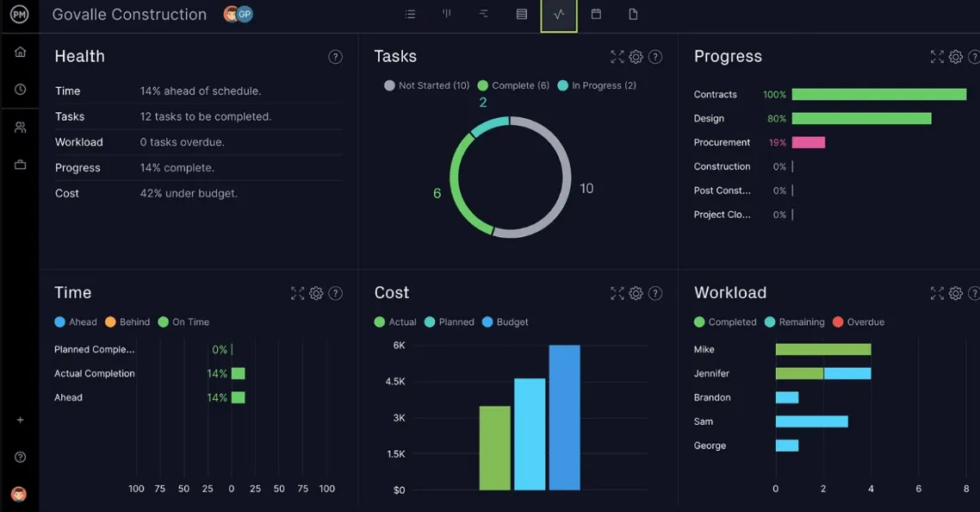This screenshot has width=980, height=512.
Task: Open help for the Cost widget
Action: tap(655, 293)
